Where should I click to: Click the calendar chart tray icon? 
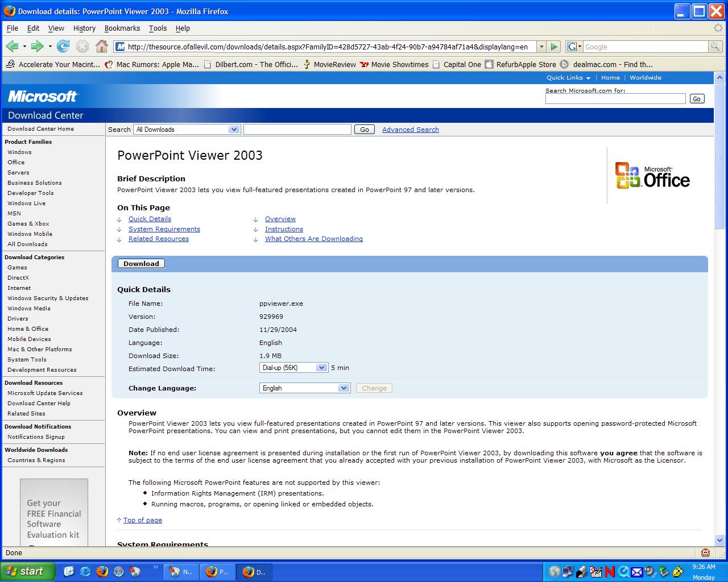[595, 572]
